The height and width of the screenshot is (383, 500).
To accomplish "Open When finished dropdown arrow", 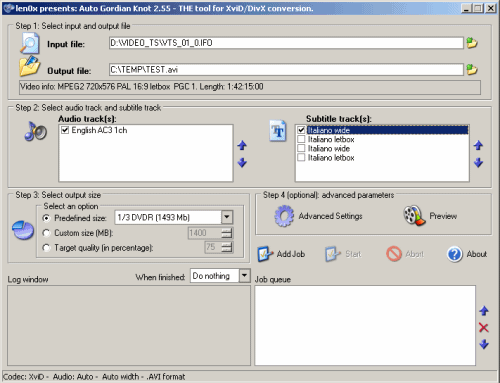I will 245,276.
